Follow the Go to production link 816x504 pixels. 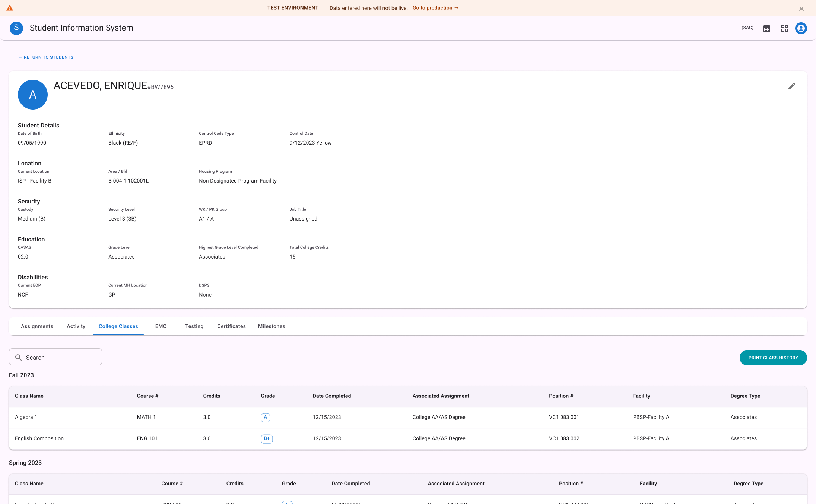pyautogui.click(x=435, y=8)
